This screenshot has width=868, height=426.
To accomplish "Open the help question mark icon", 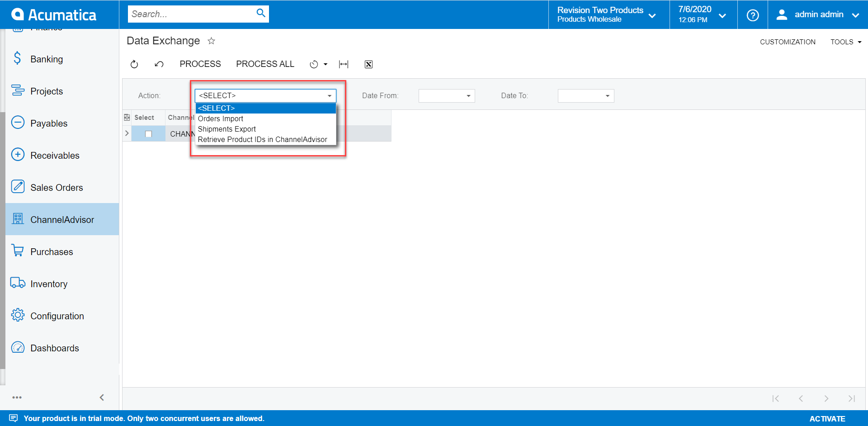I will tap(753, 15).
